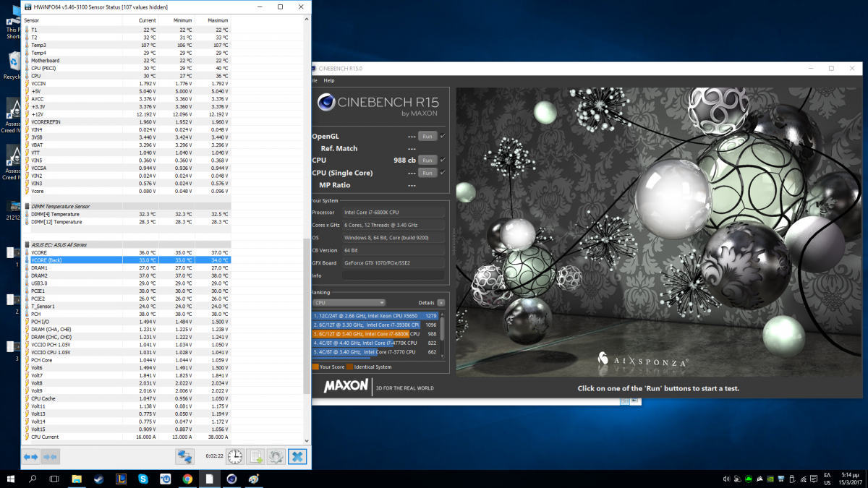This screenshot has height=488, width=868.
Task: Select the Xeon CPU X5650 ranking entry
Action: point(375,315)
